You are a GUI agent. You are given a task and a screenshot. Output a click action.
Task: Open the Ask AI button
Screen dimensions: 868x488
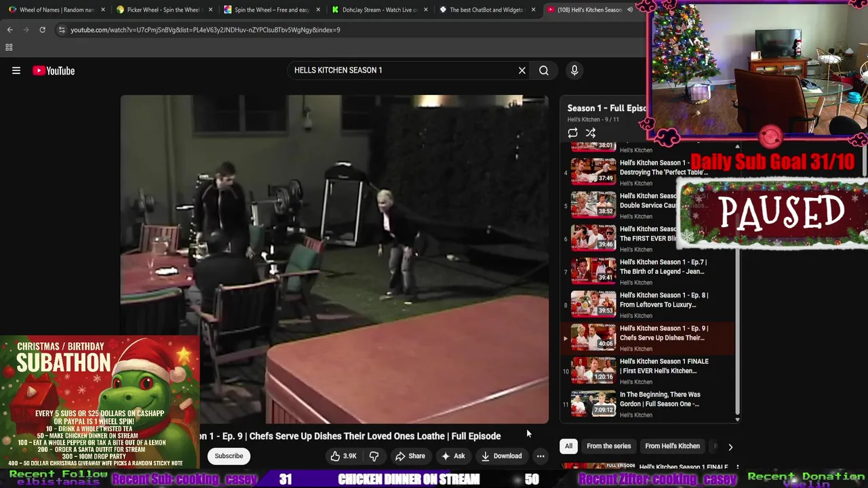click(453, 456)
